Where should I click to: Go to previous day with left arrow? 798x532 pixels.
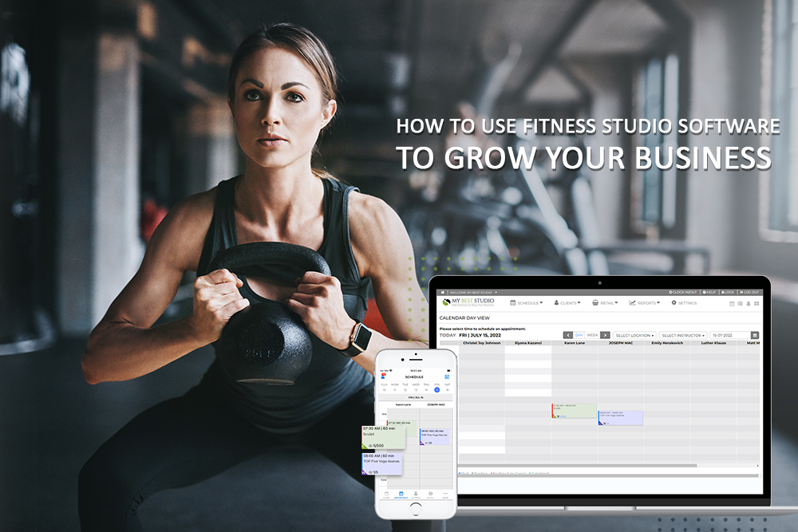point(568,335)
